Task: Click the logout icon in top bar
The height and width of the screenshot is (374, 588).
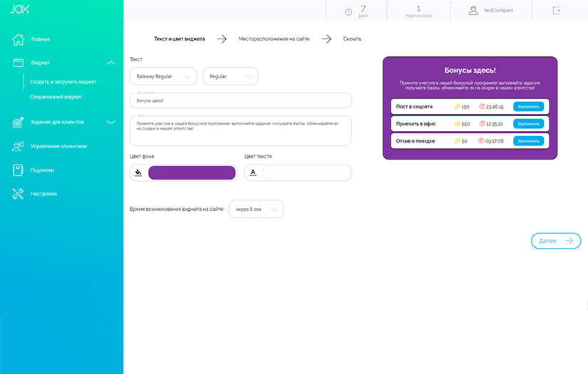Action: click(557, 11)
